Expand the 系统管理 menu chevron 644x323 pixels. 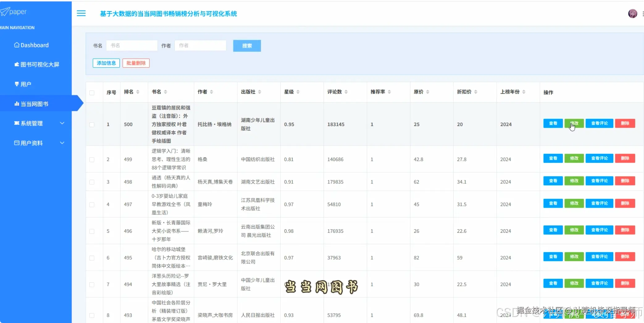click(62, 123)
